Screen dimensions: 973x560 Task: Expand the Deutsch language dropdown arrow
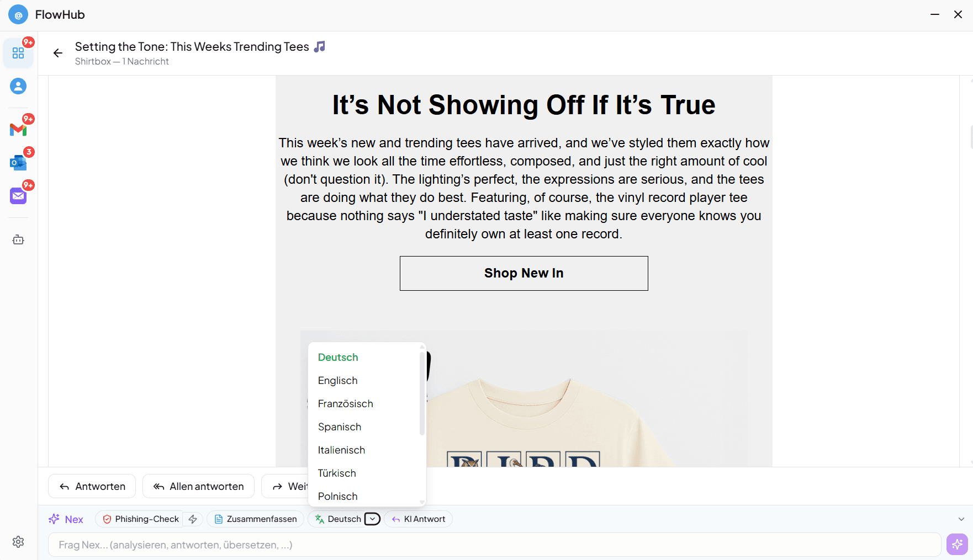373,519
